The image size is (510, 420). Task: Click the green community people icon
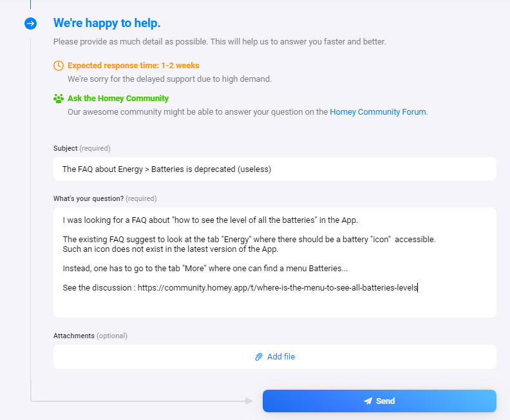click(x=59, y=99)
